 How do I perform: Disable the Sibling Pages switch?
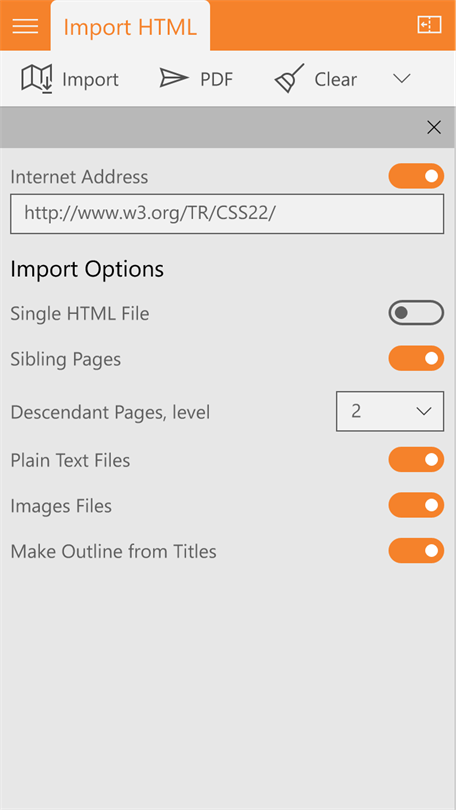point(416,358)
